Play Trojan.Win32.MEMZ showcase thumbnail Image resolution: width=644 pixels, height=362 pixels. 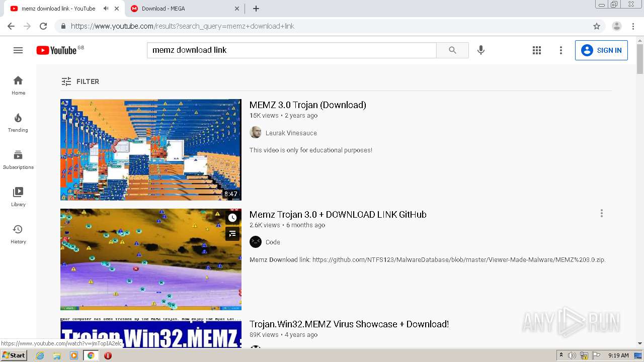point(151,333)
